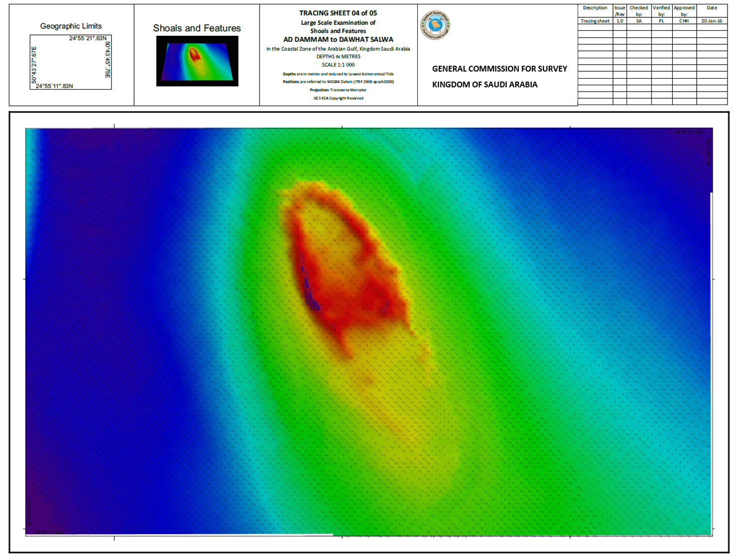Select 'Large Scale Examination of' line
The image size is (741, 560).
coord(338,23)
